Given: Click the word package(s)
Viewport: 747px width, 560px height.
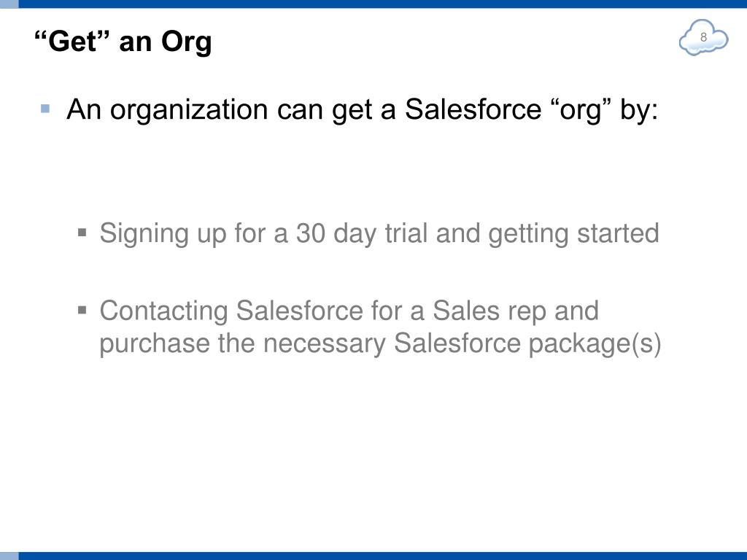Looking at the screenshot, I should pyautogui.click(x=595, y=344).
